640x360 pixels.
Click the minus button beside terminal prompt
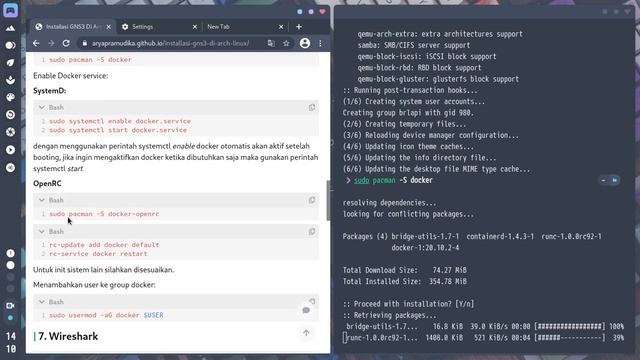(x=603, y=180)
